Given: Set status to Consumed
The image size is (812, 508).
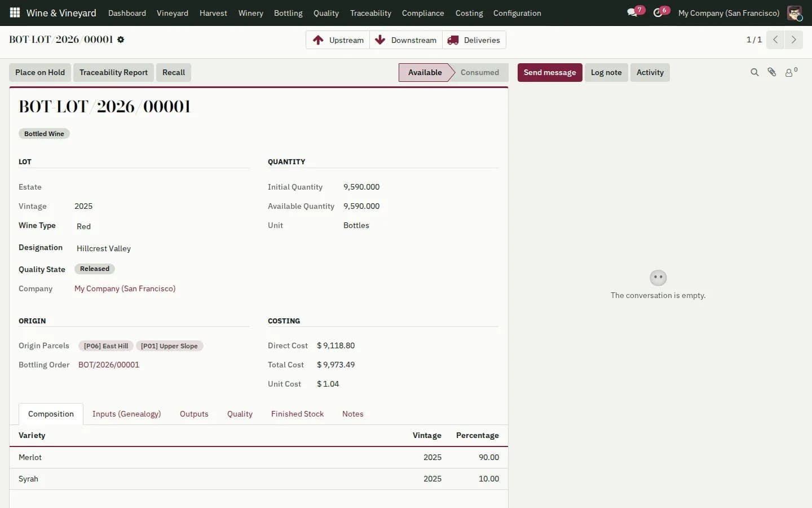Looking at the screenshot, I should point(480,72).
